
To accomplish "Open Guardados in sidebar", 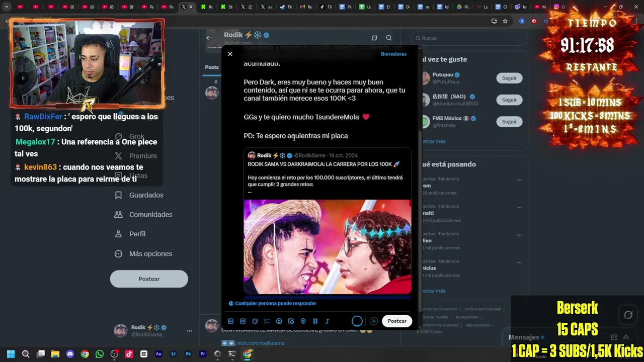I will pyautogui.click(x=139, y=195).
